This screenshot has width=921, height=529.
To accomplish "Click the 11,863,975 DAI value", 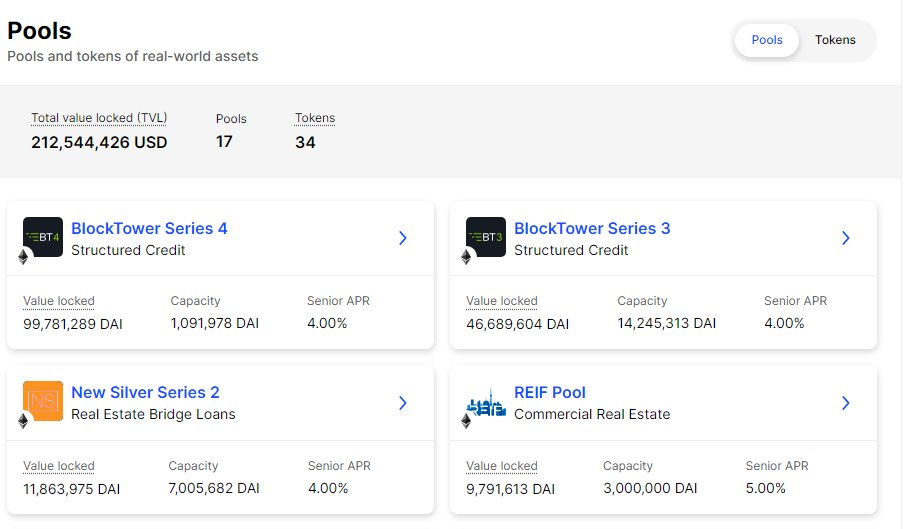I will click(x=72, y=489).
